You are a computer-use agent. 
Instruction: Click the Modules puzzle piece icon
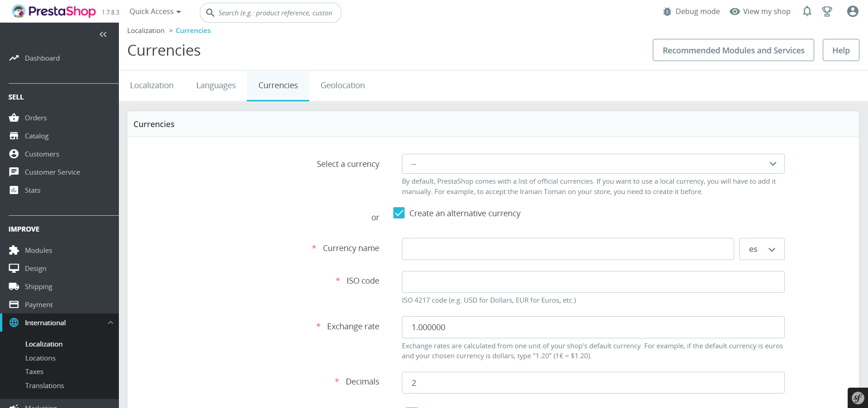pos(14,250)
